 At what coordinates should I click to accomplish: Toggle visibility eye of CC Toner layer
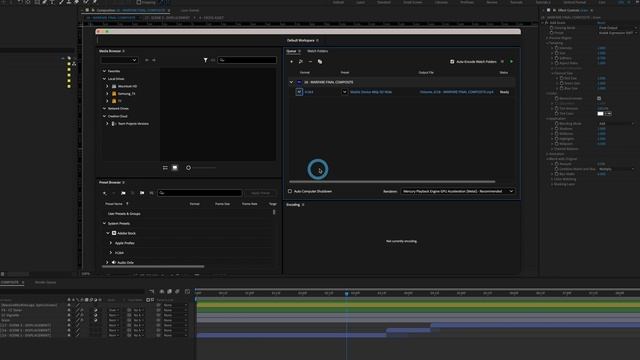click(x=69, y=310)
